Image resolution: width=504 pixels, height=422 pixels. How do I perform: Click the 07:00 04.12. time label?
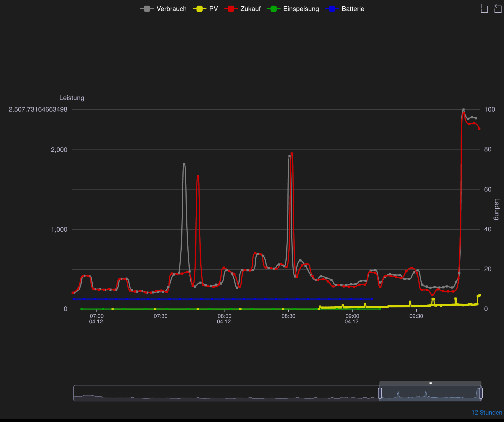97,319
